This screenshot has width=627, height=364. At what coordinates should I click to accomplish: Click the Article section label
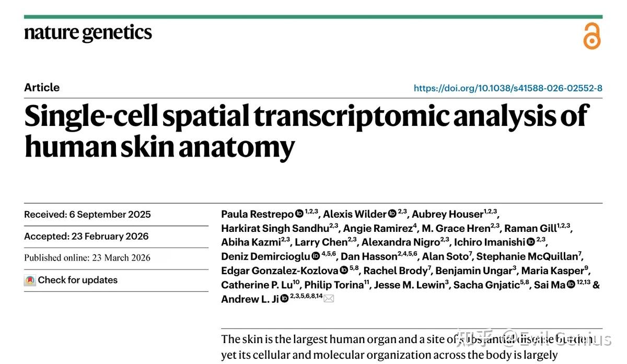42,87
